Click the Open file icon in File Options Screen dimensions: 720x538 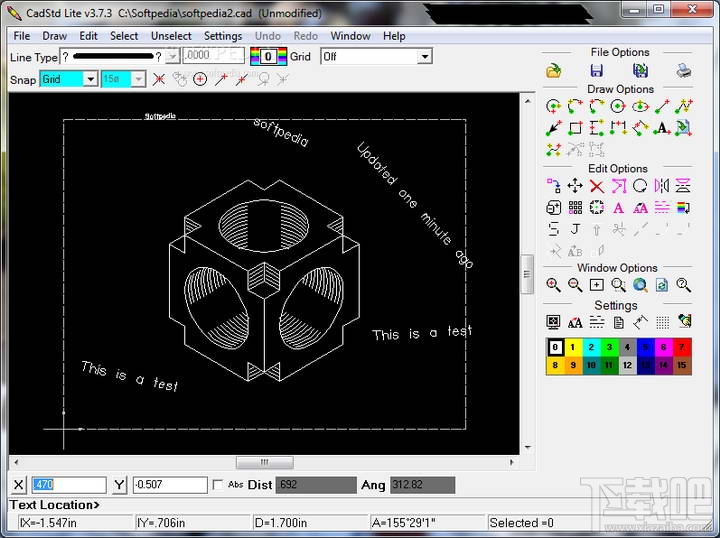(554, 70)
